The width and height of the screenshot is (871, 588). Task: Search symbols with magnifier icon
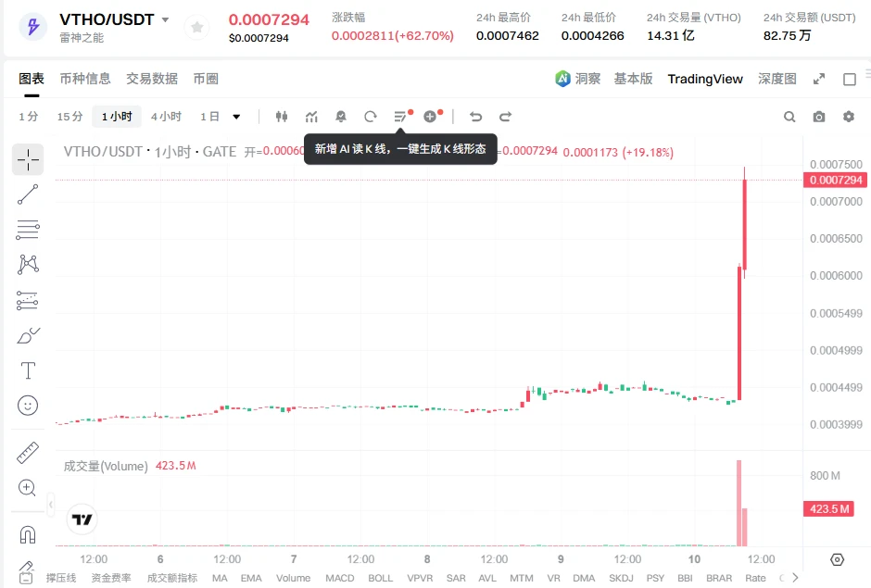pos(789,117)
